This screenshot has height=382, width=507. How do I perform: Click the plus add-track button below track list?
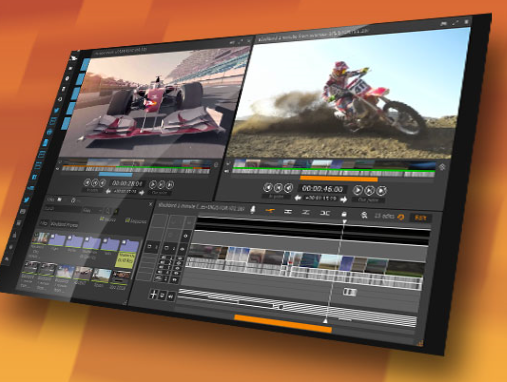(153, 294)
